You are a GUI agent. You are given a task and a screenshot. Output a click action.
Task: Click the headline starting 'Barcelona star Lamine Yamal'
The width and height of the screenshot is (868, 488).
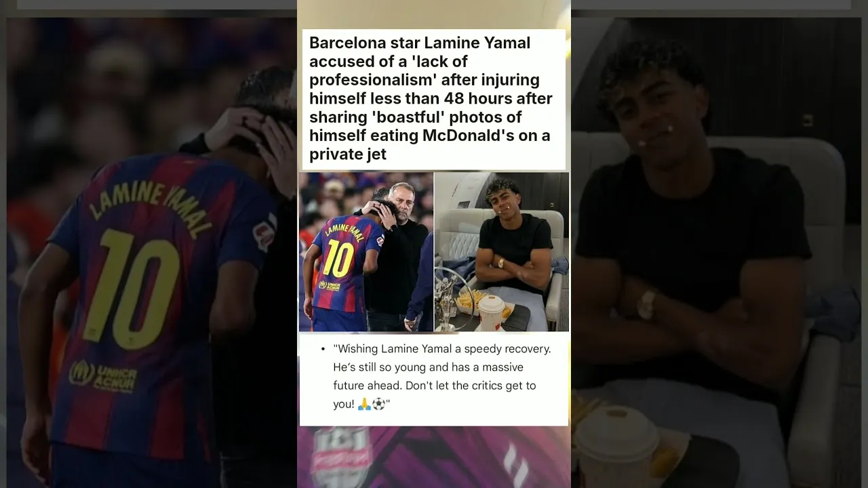[x=431, y=99]
